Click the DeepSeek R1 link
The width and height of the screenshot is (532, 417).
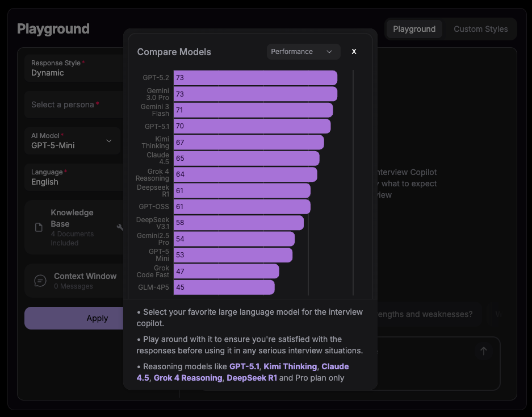252,377
